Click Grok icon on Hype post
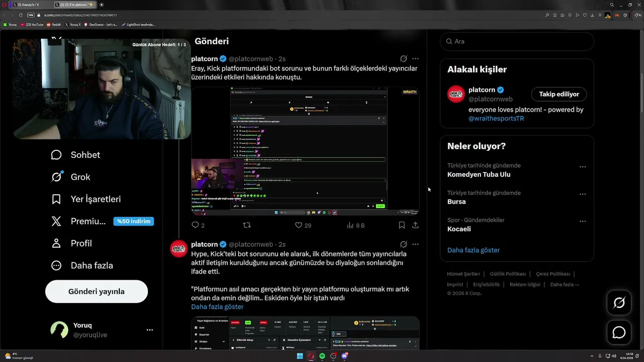 click(404, 244)
